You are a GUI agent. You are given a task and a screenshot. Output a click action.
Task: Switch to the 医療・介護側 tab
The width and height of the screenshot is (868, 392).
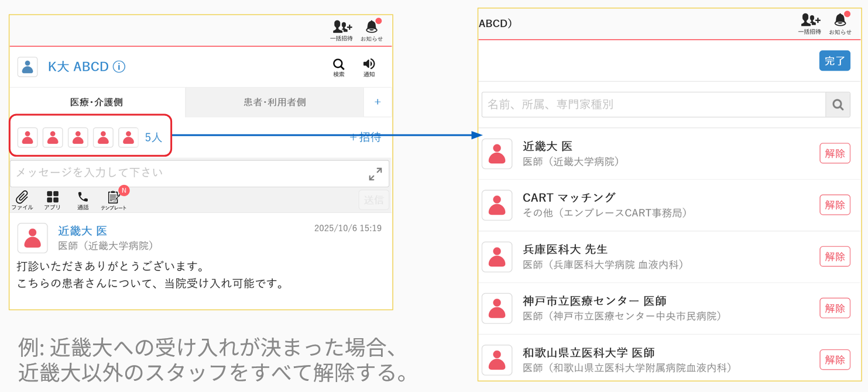[97, 102]
